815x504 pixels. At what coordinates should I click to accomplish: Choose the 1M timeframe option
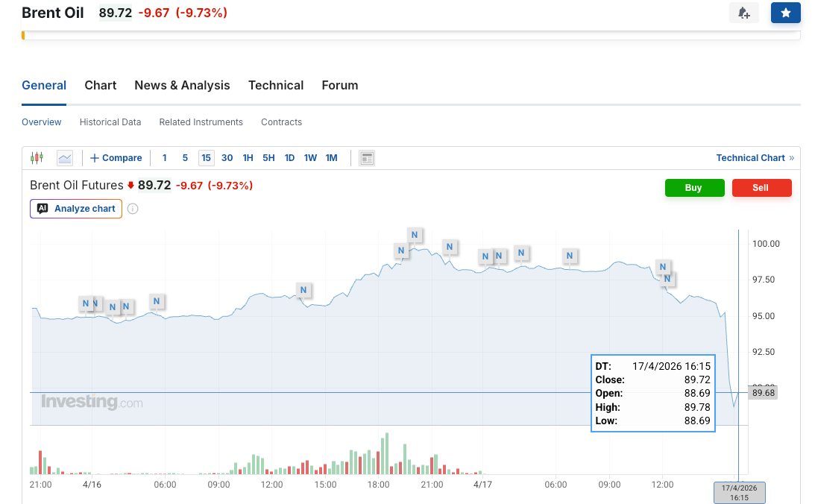point(331,158)
